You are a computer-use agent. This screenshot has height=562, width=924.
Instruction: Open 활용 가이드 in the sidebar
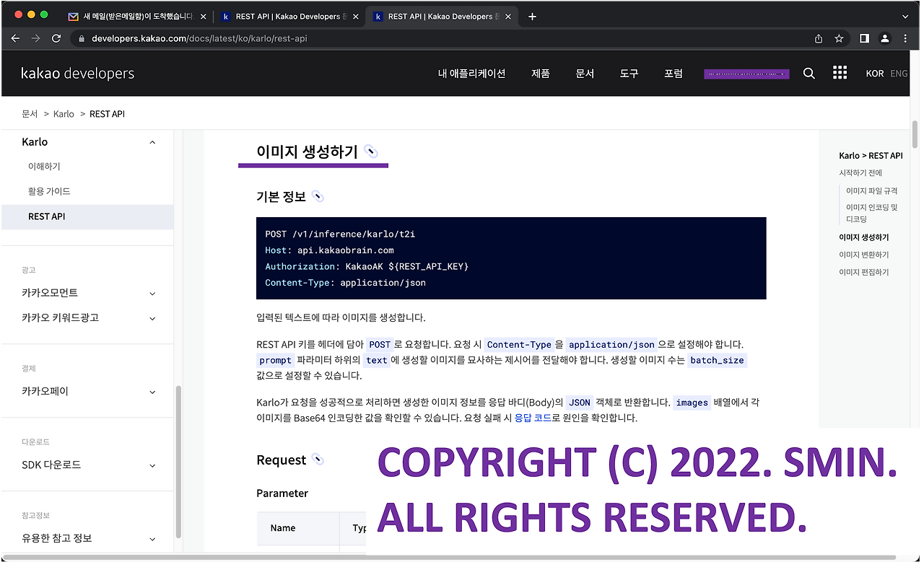[49, 191]
